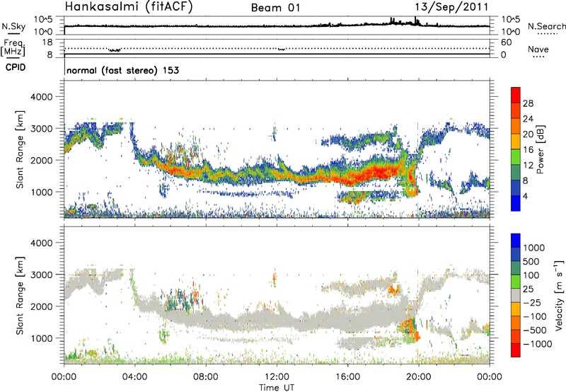Click the 'Nave' legend label

(538, 49)
